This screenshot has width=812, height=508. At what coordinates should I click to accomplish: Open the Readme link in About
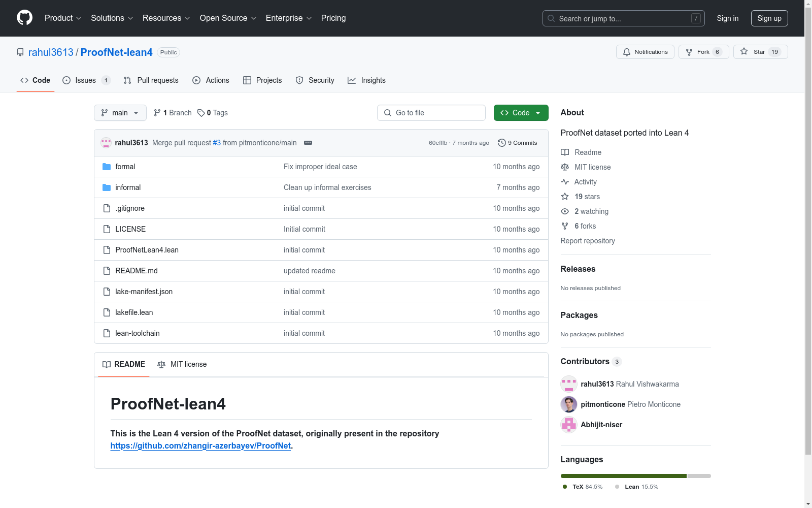pos(581,152)
